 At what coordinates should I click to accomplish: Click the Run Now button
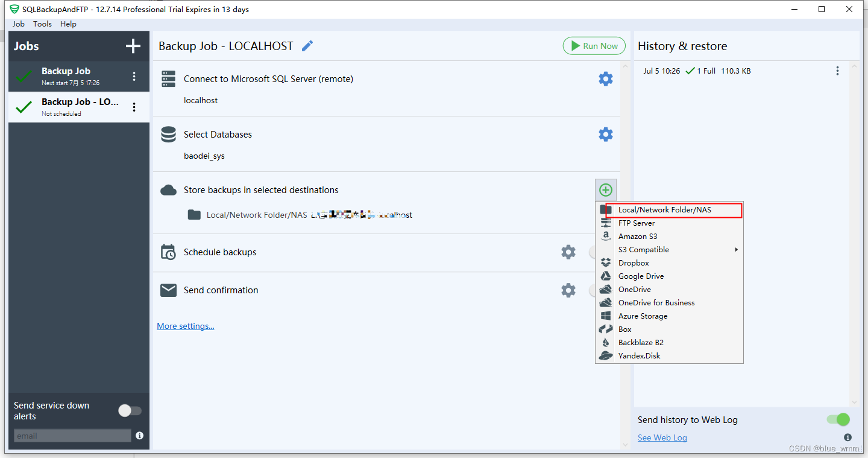coord(594,46)
